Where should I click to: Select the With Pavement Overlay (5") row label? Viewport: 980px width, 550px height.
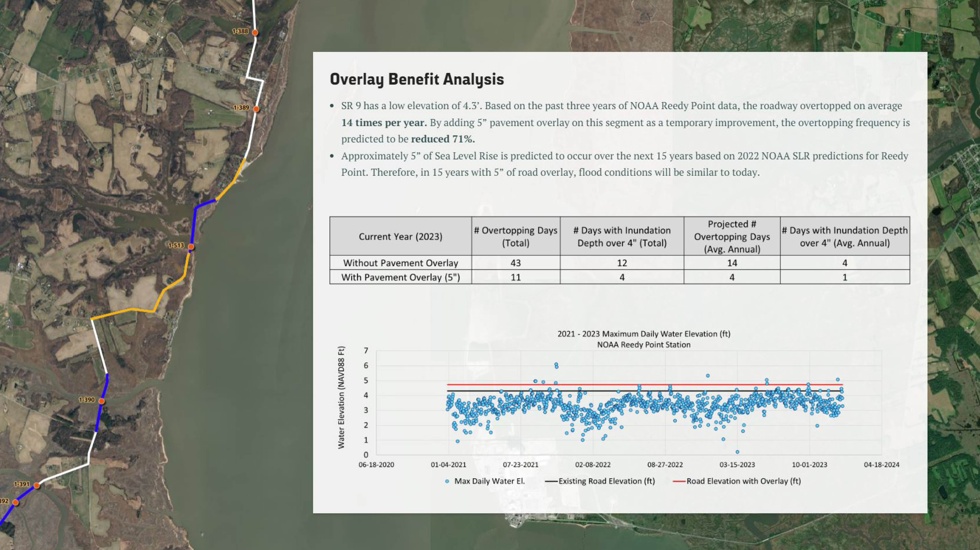point(401,277)
